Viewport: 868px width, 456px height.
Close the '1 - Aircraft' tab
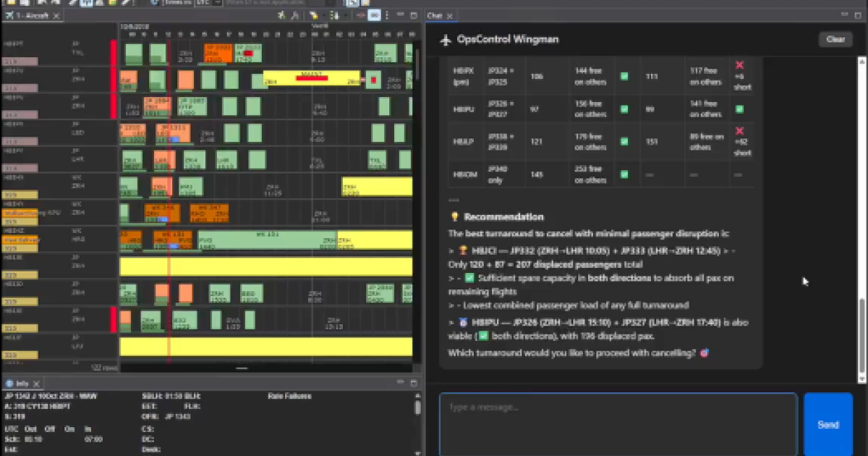click(x=57, y=15)
